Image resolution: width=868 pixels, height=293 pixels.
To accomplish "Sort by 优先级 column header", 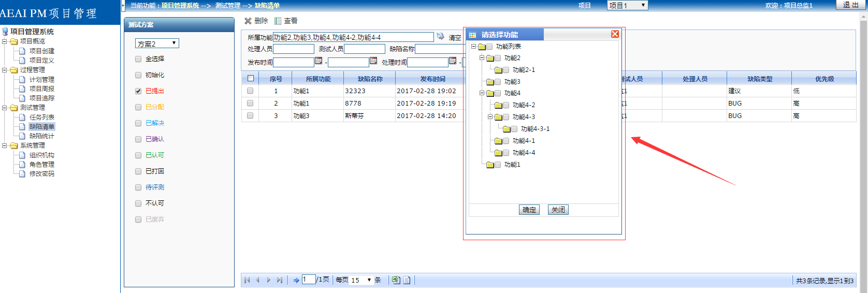I will click(x=824, y=79).
